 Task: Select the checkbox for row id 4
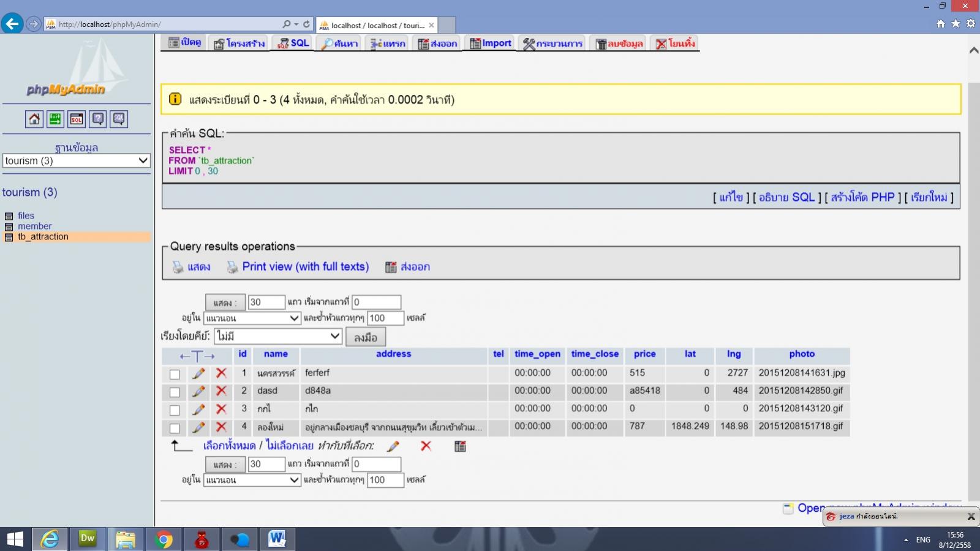(x=175, y=429)
